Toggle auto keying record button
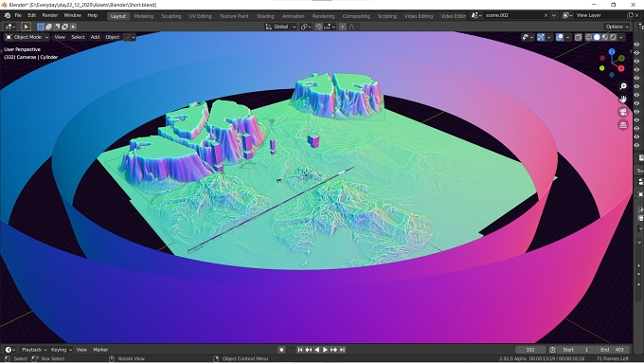The width and height of the screenshot is (644, 363). click(281, 350)
